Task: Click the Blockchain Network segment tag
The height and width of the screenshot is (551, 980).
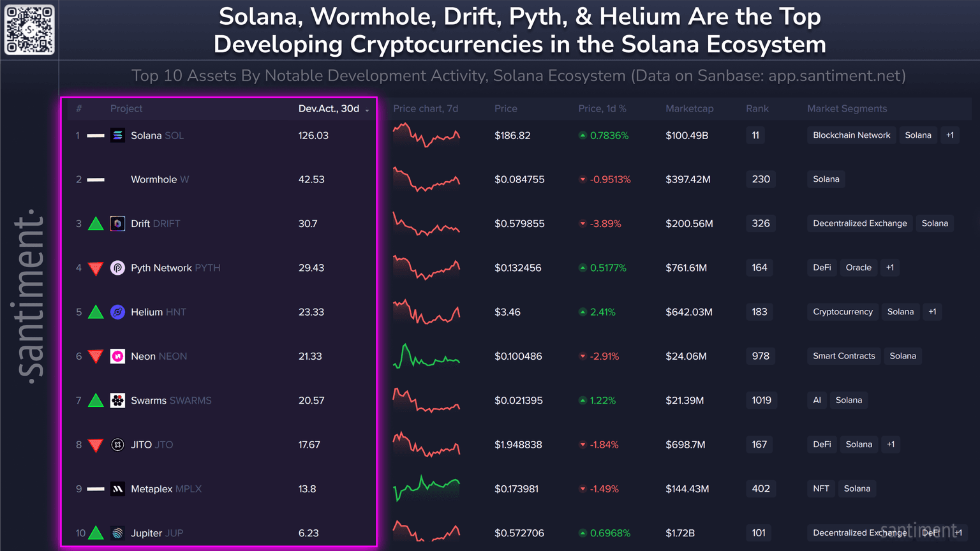Action: 851,135
